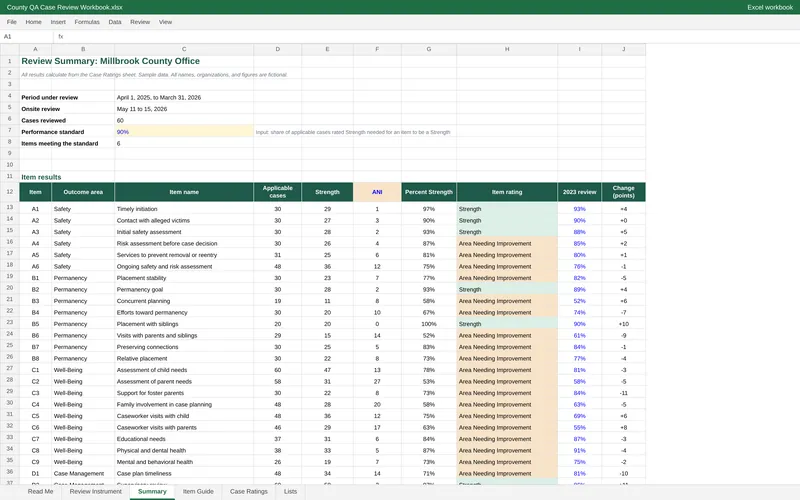This screenshot has height=500, width=800.
Task: Switch to the Lists sheet tab
Action: [x=290, y=491]
